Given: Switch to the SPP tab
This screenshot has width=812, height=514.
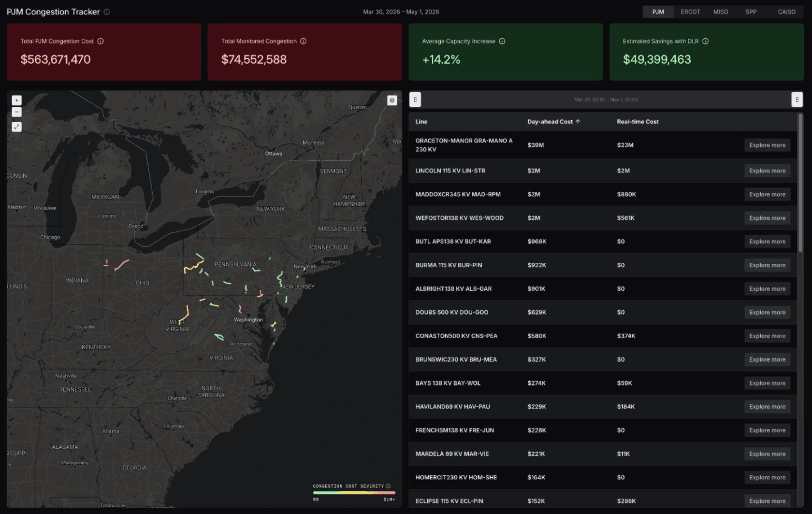Looking at the screenshot, I should (751, 12).
